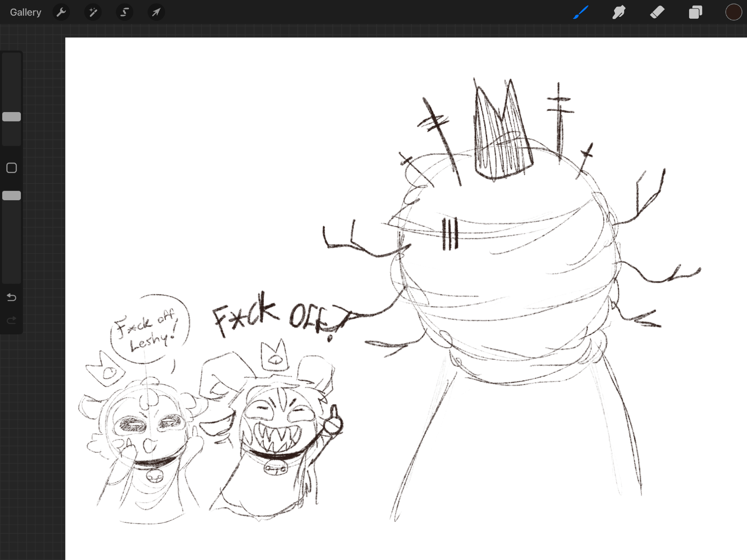Image resolution: width=747 pixels, height=560 pixels.
Task: Undo the last stroke
Action: tap(12, 297)
